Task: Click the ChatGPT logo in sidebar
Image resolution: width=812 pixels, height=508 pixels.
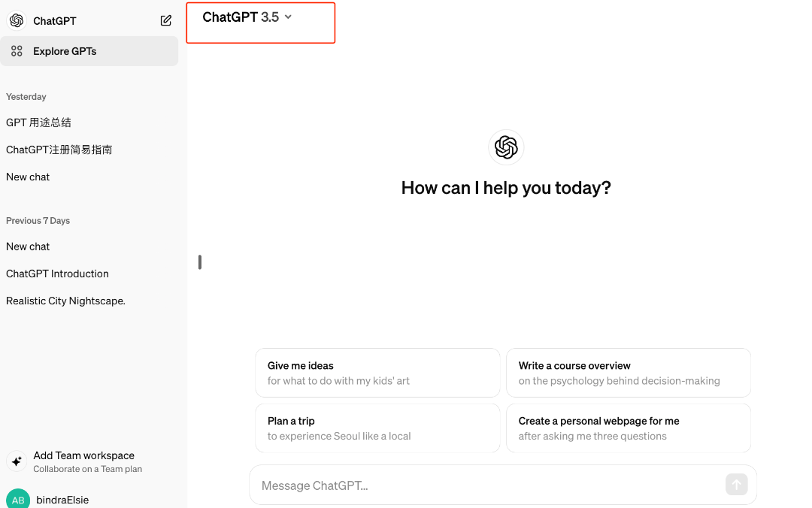Action: coord(17,21)
